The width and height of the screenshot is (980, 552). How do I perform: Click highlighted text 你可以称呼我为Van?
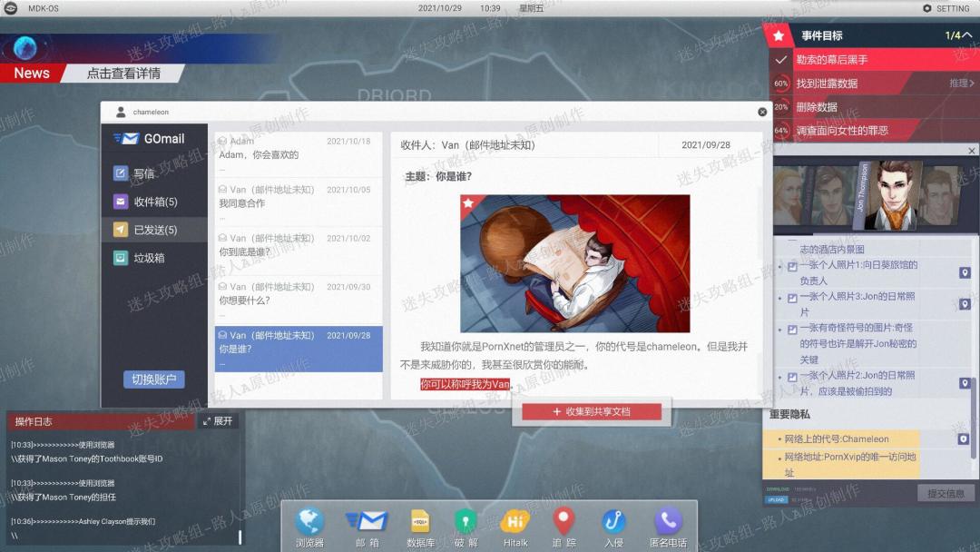pos(465,384)
